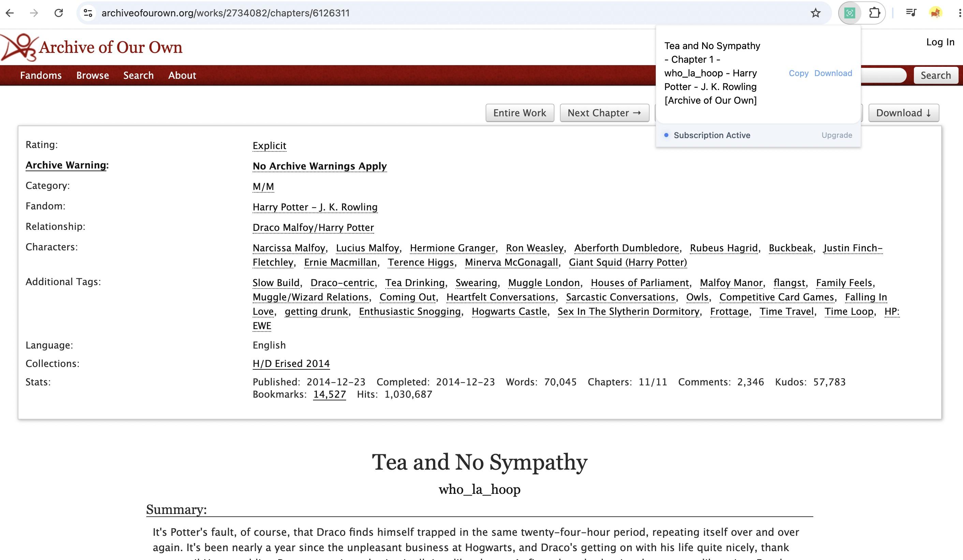The height and width of the screenshot is (560, 963).
Task: Open the Family Feels tag
Action: coord(844,283)
